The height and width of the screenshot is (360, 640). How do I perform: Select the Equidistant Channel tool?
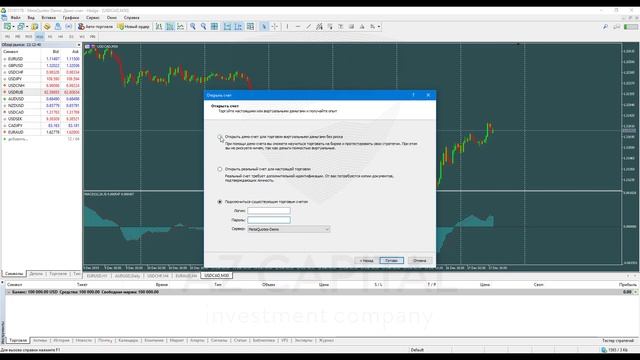319,27
